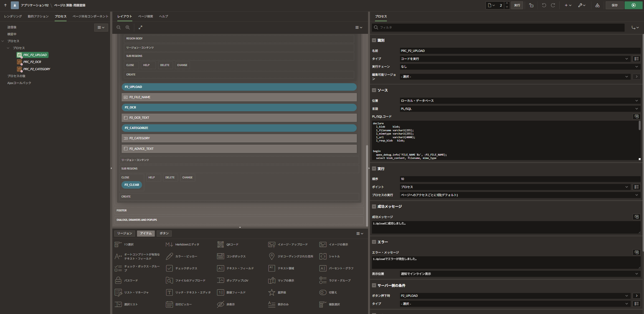Collapse the 識別 section toggle
Image resolution: width=644 pixels, height=314 pixels.
click(x=374, y=40)
